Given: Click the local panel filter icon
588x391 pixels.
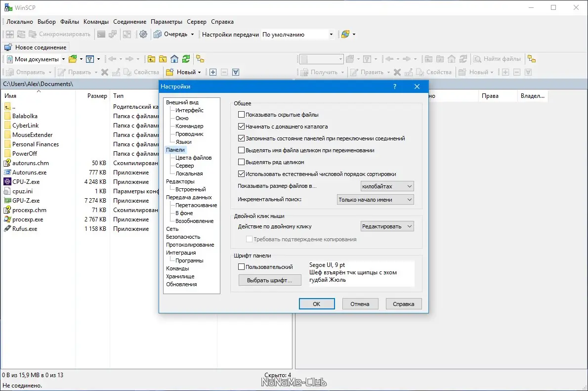Looking at the screenshot, I should pos(90,59).
